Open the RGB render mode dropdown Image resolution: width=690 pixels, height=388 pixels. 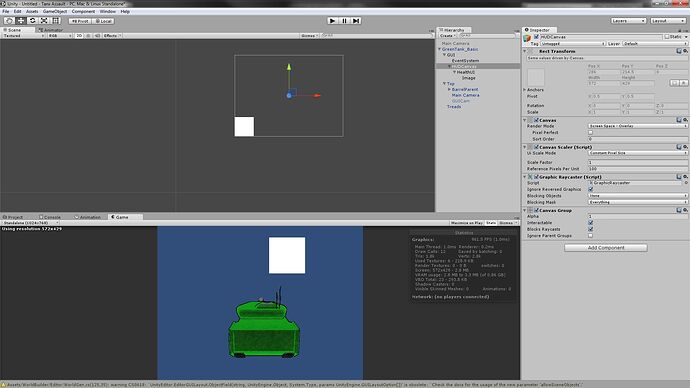tap(60, 36)
